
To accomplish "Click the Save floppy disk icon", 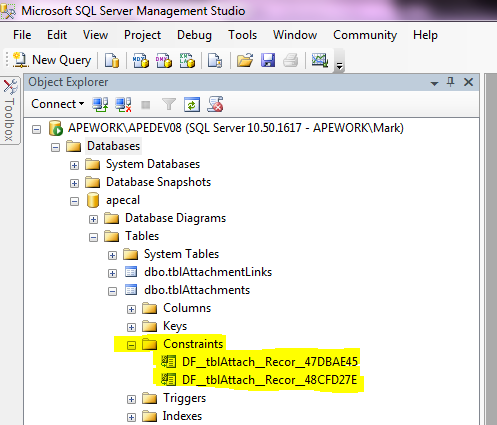I will pos(268,61).
